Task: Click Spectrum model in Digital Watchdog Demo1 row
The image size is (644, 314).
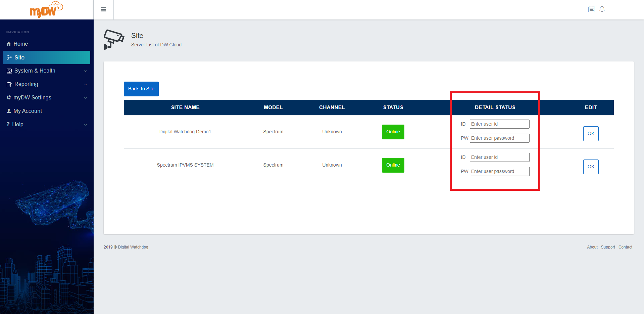Action: 273,132
